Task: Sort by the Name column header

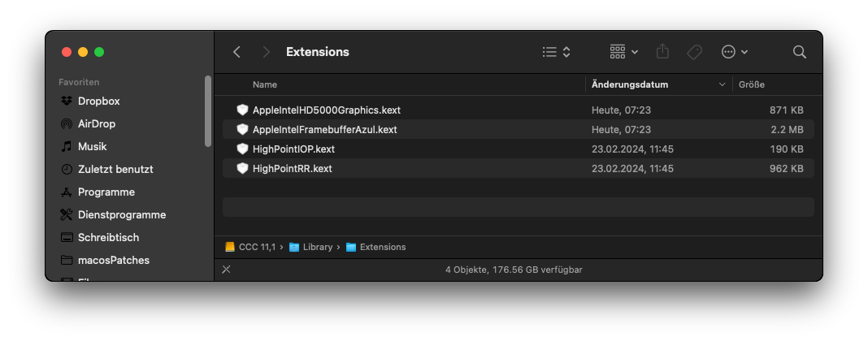Action: click(265, 84)
